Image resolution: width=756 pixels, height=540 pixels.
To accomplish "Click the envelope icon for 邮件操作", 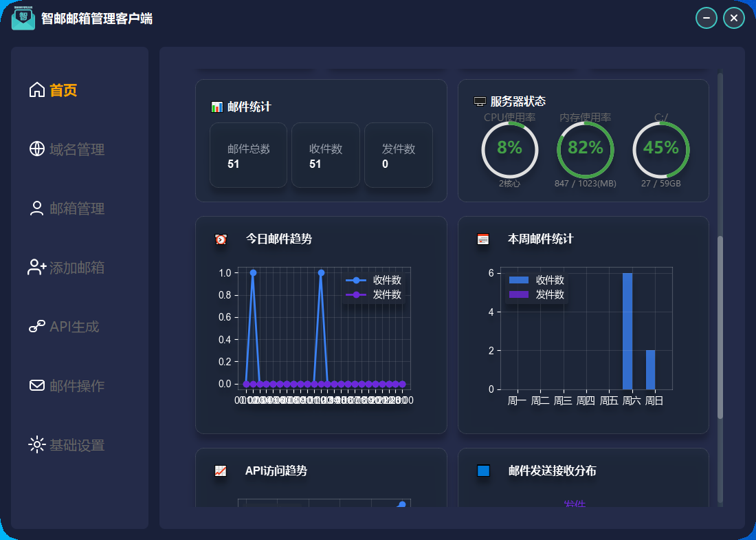I will tap(36, 385).
